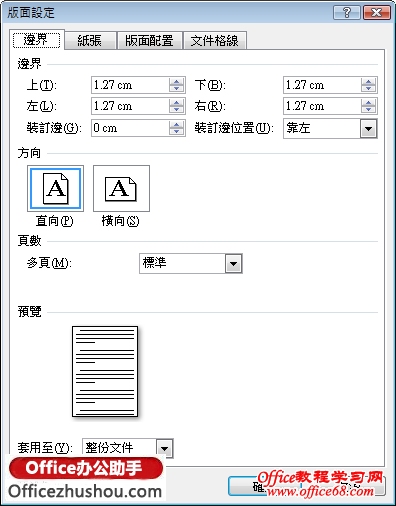Close the 版面設定 dialog
Image resolution: width=396 pixels, height=506 pixels.
[377, 13]
